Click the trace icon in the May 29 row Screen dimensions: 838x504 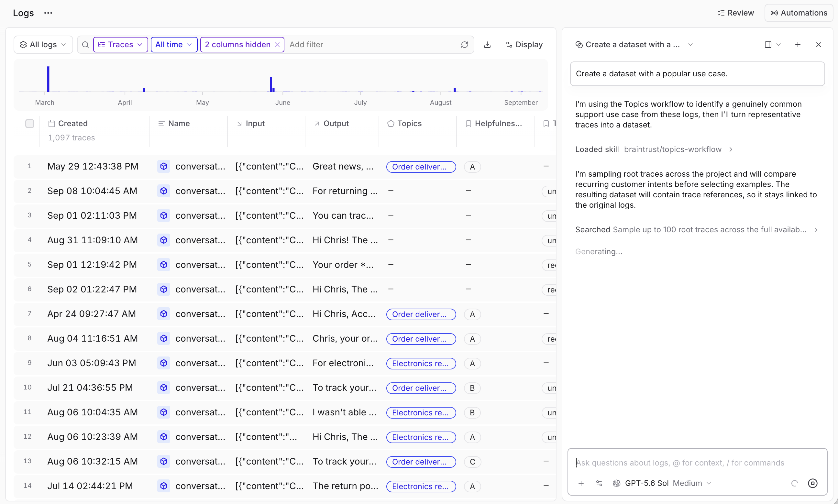[164, 166]
